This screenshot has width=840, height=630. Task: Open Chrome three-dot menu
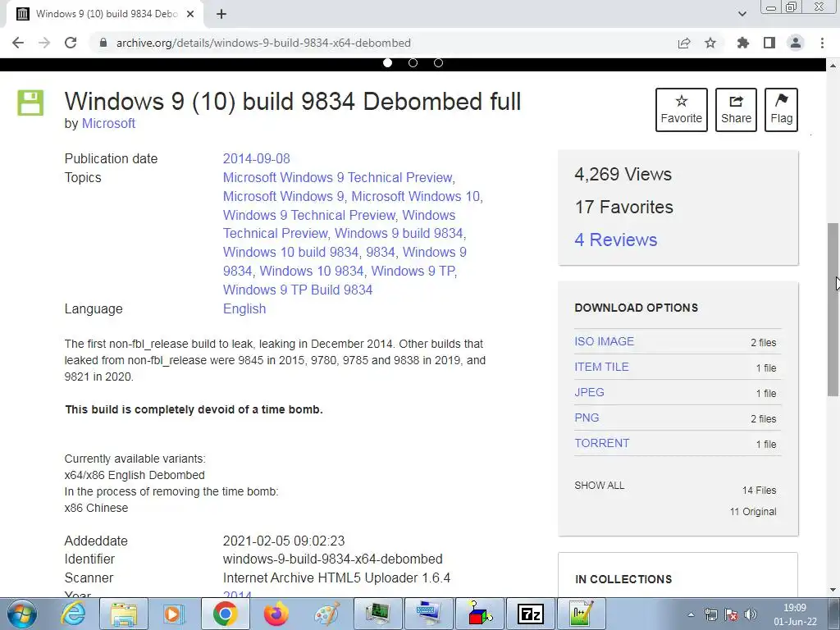pos(822,43)
